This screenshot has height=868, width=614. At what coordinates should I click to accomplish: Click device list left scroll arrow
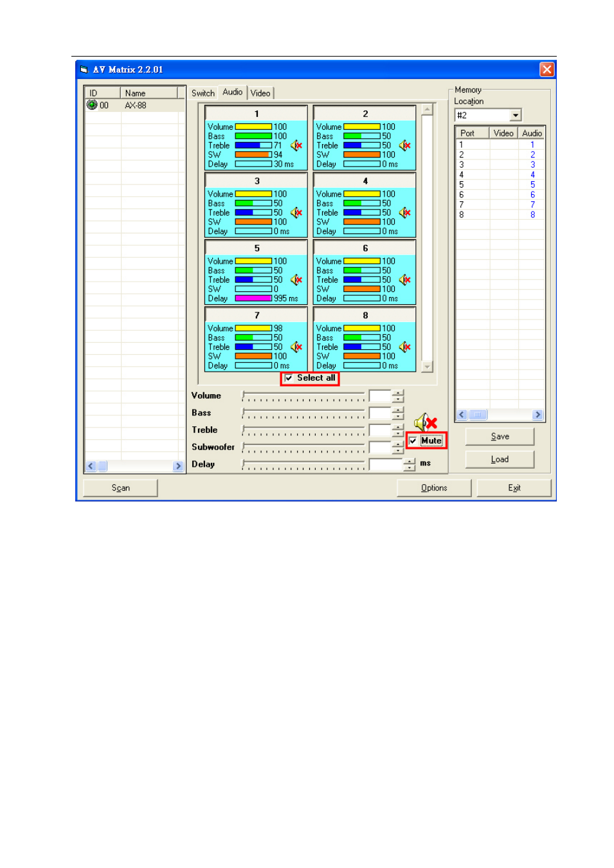[91, 466]
